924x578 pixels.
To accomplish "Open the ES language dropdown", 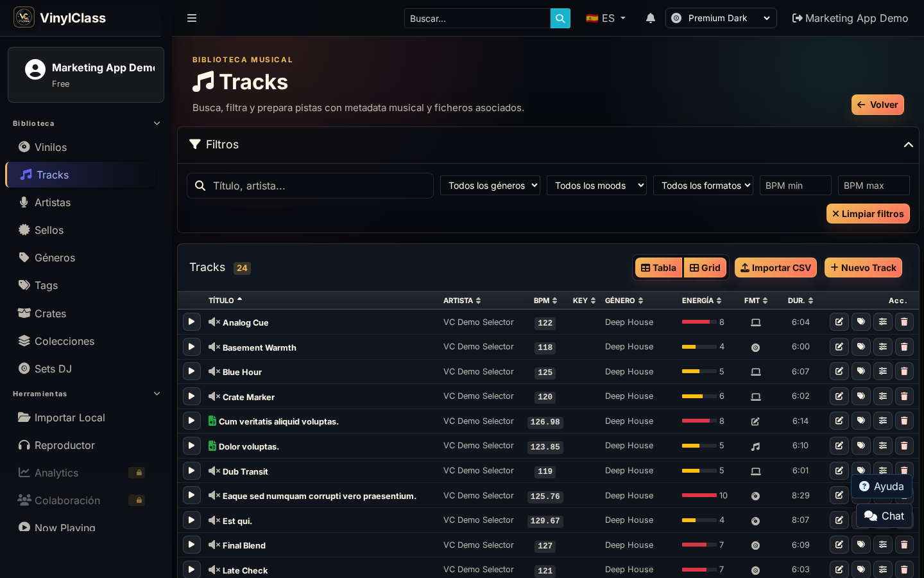I will 606,18.
